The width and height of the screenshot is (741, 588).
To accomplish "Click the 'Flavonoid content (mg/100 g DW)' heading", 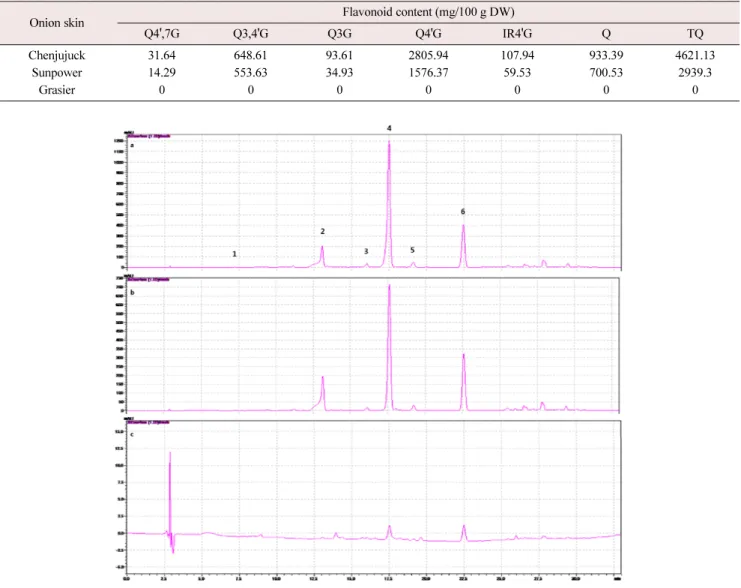I will pos(428,12).
